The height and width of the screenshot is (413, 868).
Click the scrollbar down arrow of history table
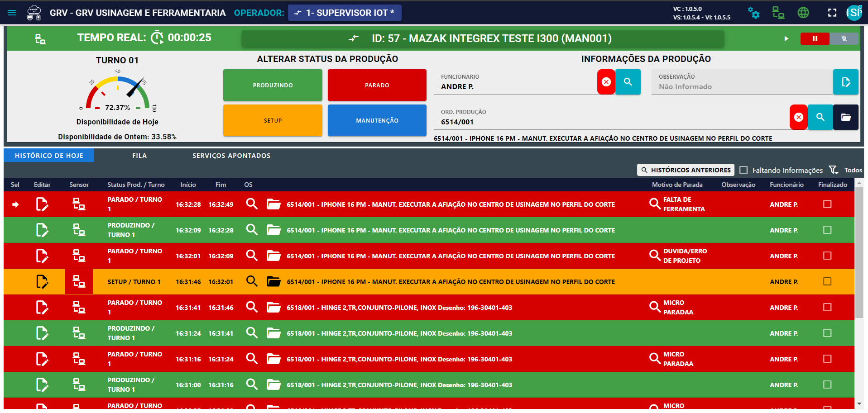click(x=859, y=404)
